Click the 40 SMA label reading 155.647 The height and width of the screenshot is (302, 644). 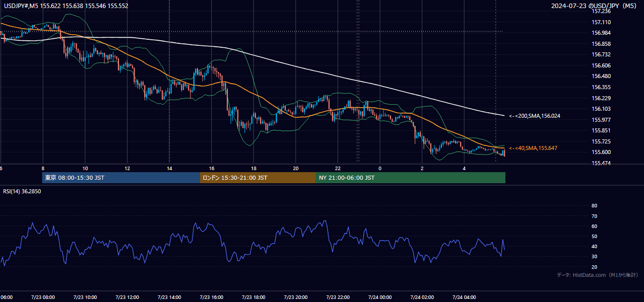(533, 148)
